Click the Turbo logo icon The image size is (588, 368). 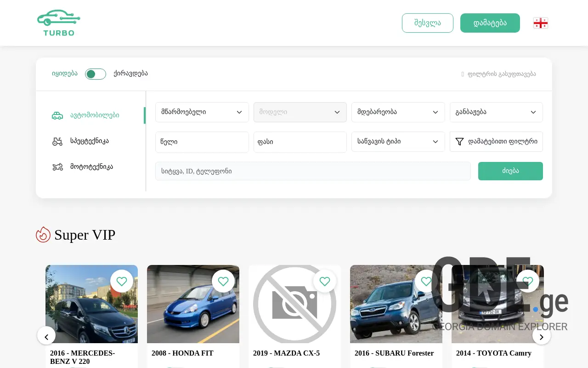click(x=58, y=23)
